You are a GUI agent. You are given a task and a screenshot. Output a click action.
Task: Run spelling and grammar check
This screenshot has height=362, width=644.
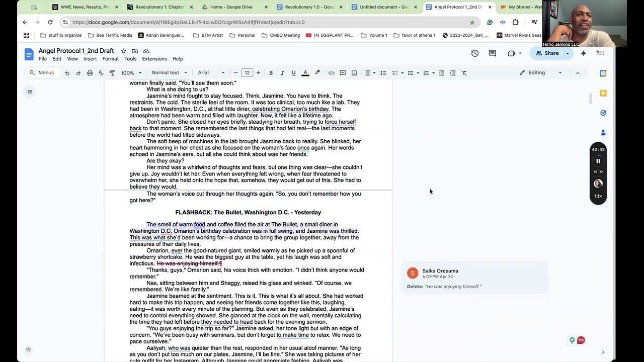[100, 73]
